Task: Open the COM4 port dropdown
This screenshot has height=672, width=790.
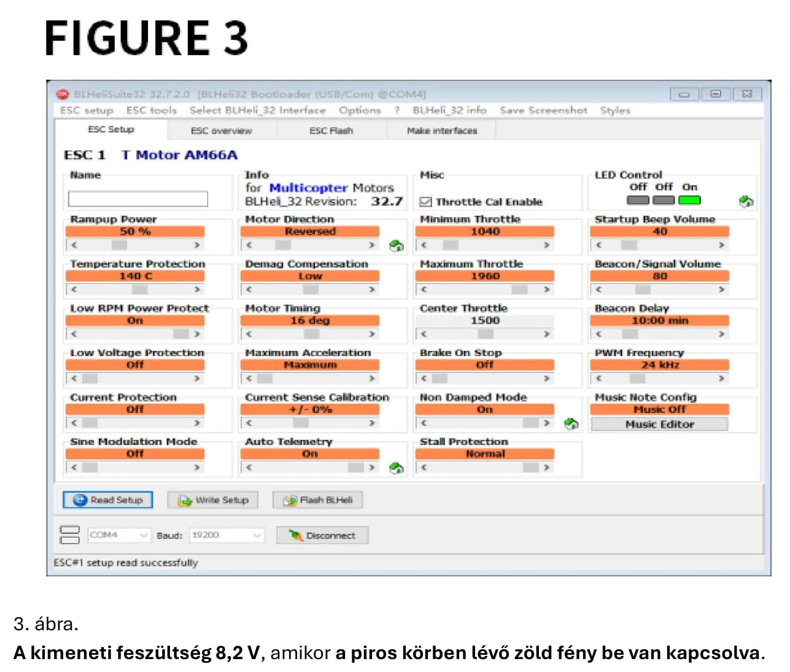Action: 143,535
